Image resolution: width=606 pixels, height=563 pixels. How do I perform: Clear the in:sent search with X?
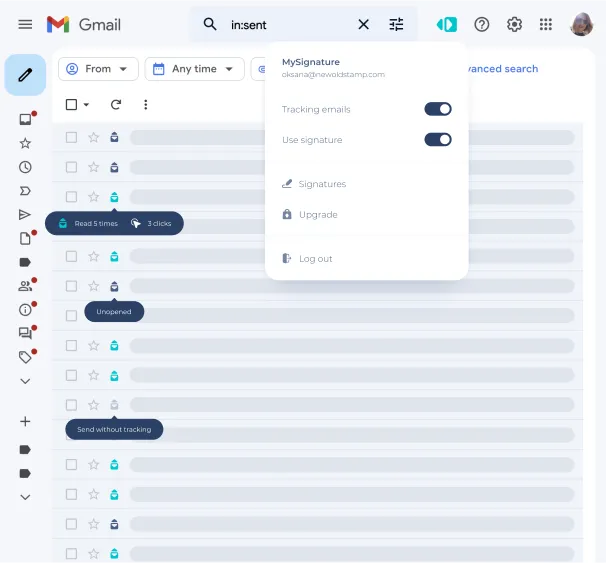pyautogui.click(x=363, y=25)
